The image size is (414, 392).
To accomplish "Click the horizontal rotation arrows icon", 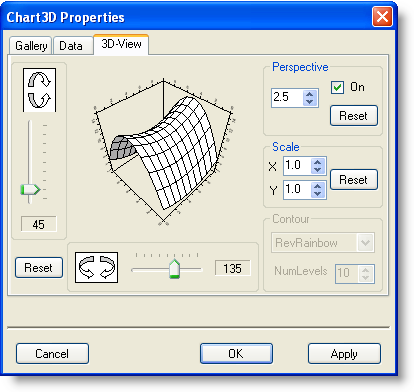I will point(96,267).
